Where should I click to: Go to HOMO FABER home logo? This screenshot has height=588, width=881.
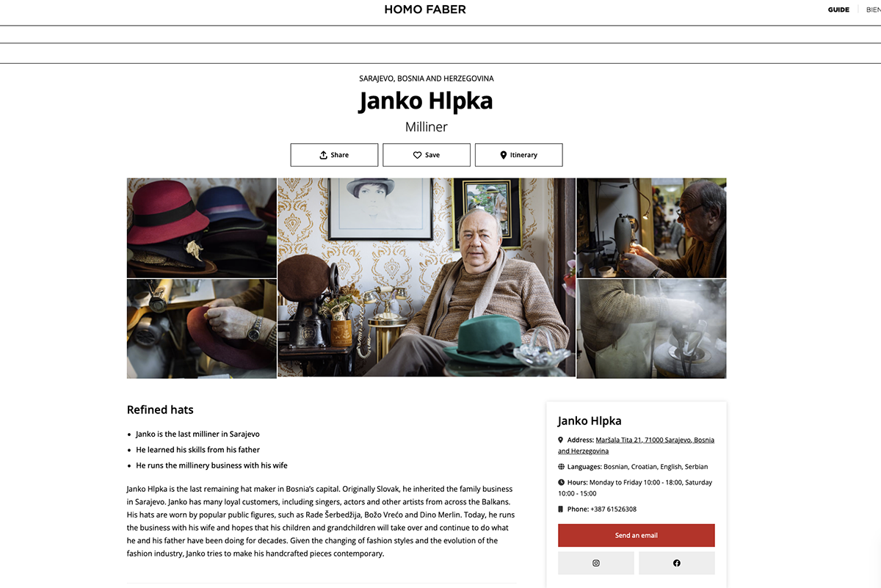pos(425,10)
